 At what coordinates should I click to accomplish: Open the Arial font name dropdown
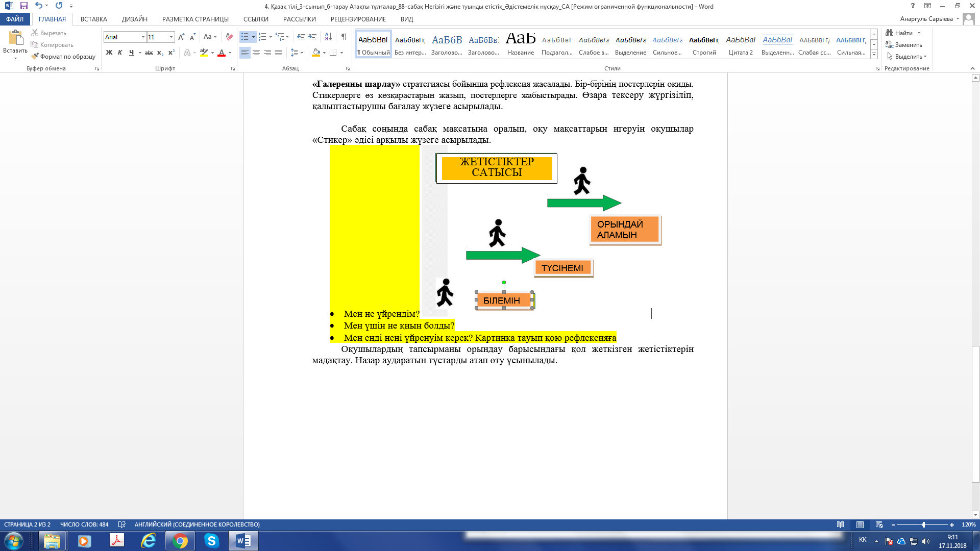(143, 37)
